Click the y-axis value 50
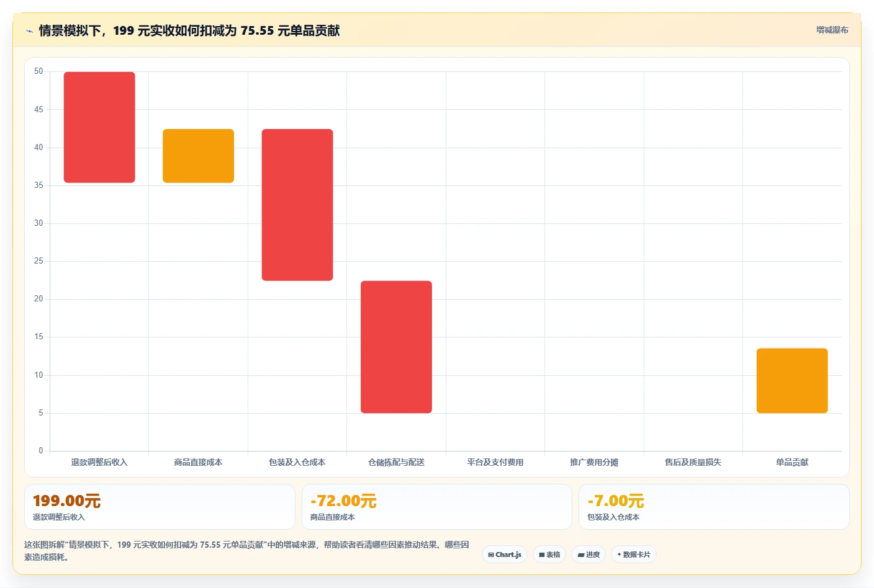 (38, 71)
